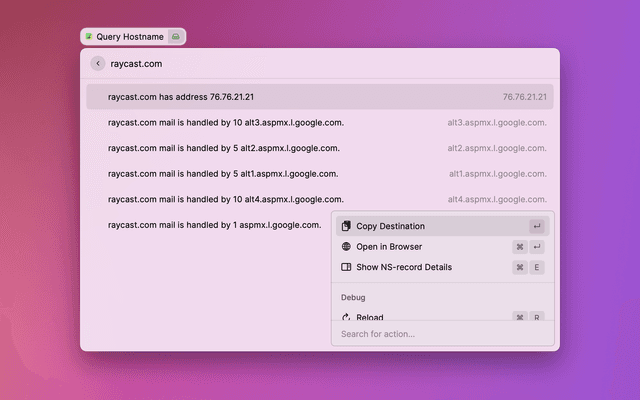
Task: Click the globe icon for Open in Browser
Action: tap(346, 246)
